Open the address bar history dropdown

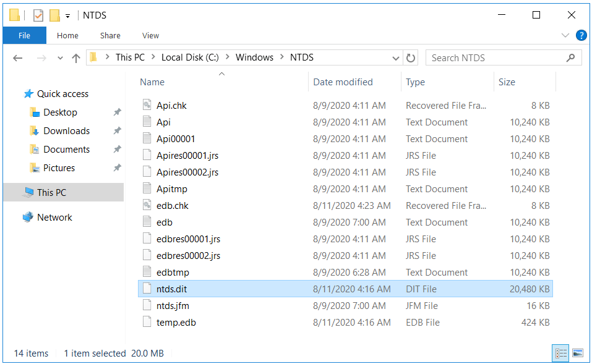(x=396, y=58)
